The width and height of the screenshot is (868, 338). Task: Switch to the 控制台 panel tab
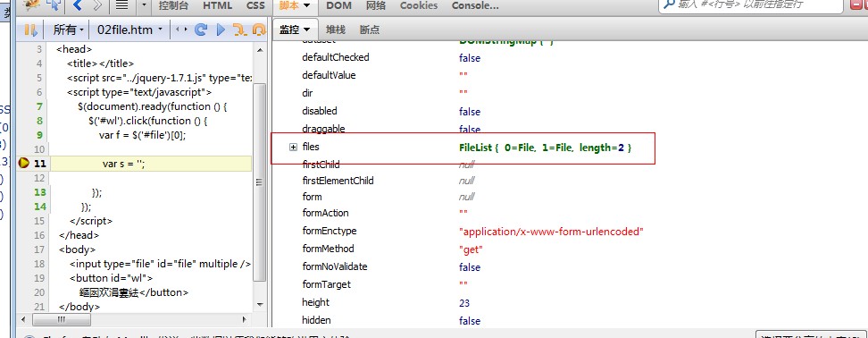pyautogui.click(x=174, y=5)
